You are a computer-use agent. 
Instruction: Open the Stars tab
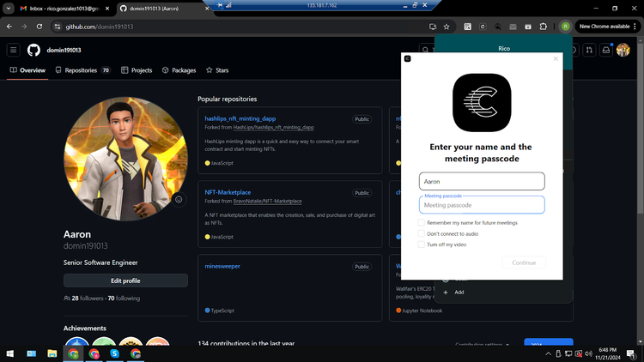point(217,70)
